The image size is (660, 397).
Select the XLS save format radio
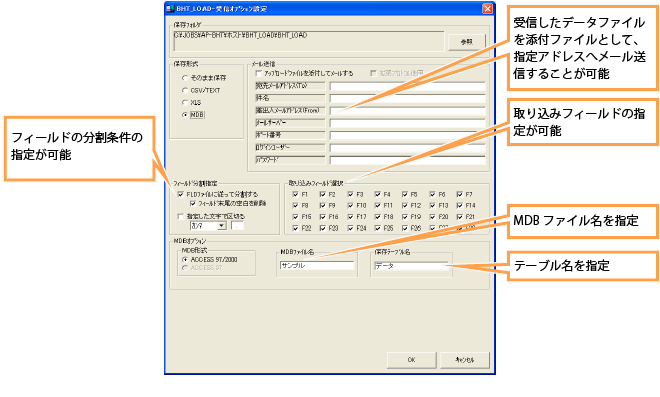pos(185,102)
